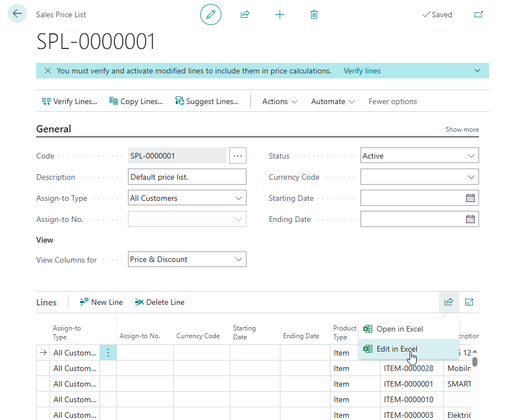Click Delete Line
Viewport: 523px width, 420px height.
[160, 302]
